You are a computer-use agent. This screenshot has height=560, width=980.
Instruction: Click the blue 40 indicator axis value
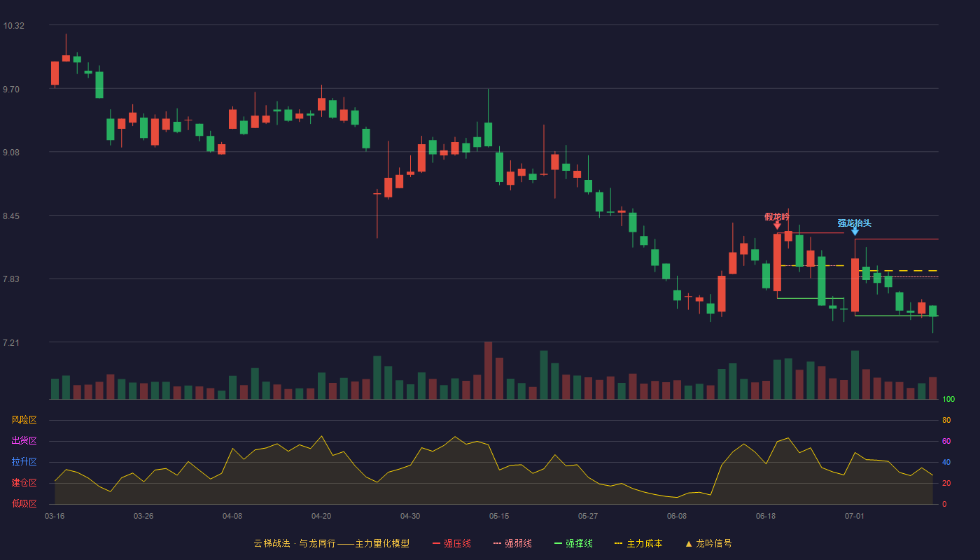point(946,462)
